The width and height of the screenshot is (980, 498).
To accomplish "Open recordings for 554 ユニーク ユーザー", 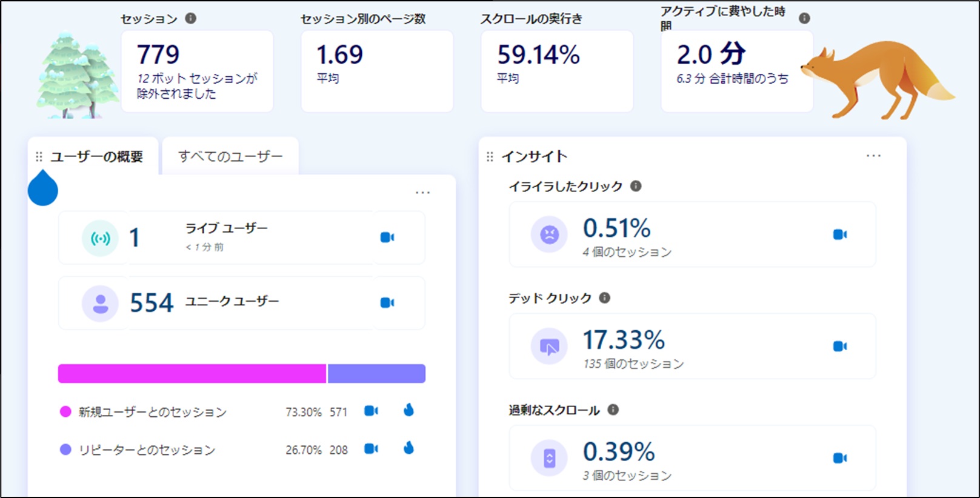I will (x=387, y=302).
